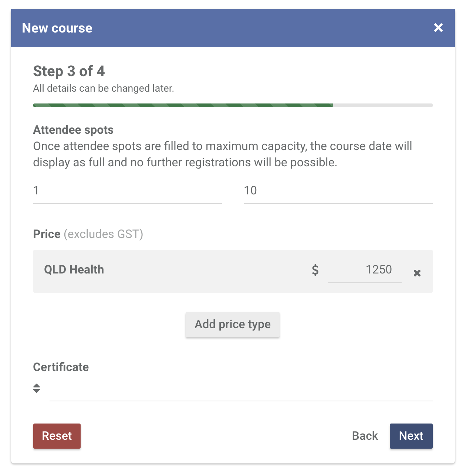Screen dimensions: 466x476
Task: Click the New course dialog title
Action: tap(57, 28)
